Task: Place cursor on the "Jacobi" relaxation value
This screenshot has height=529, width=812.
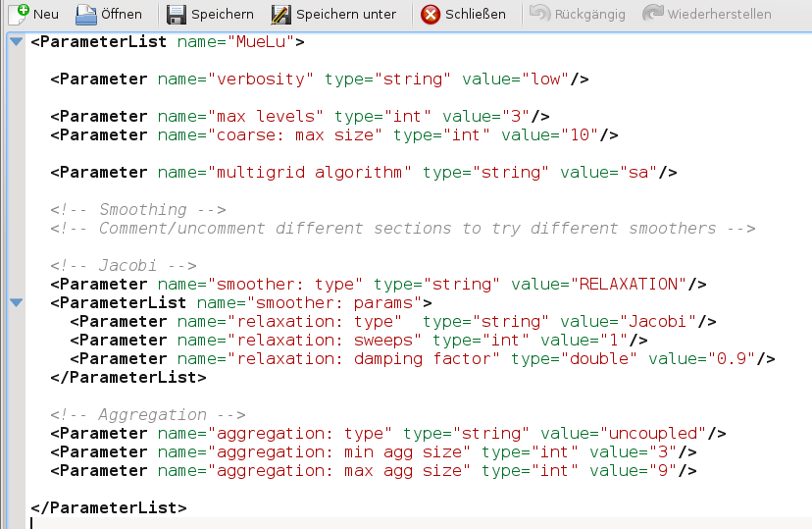Action: coord(657,322)
